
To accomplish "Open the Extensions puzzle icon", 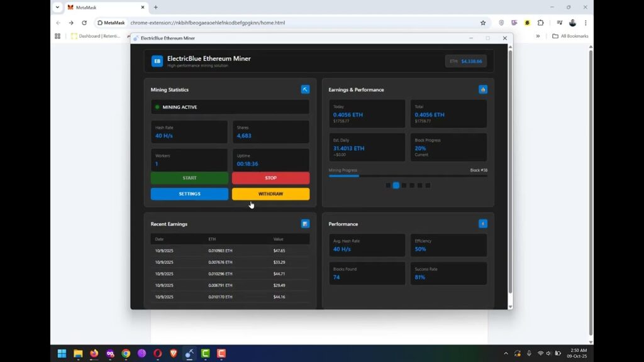I will point(540,23).
